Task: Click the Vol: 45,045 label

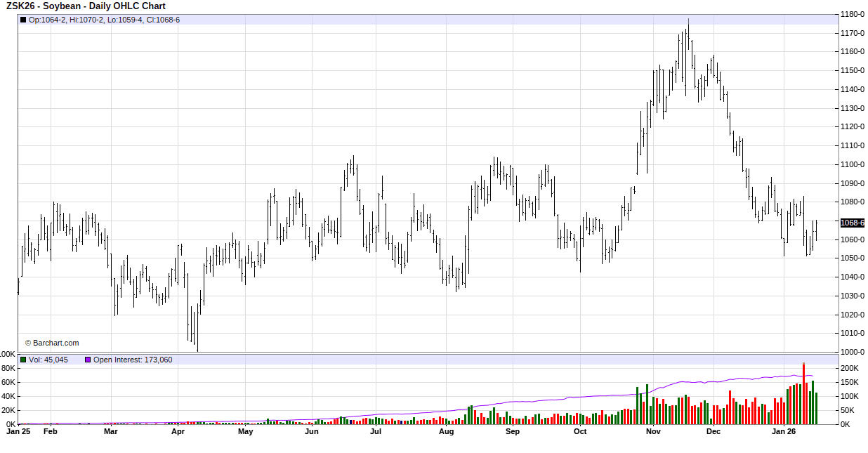Action: pyautogui.click(x=48, y=360)
